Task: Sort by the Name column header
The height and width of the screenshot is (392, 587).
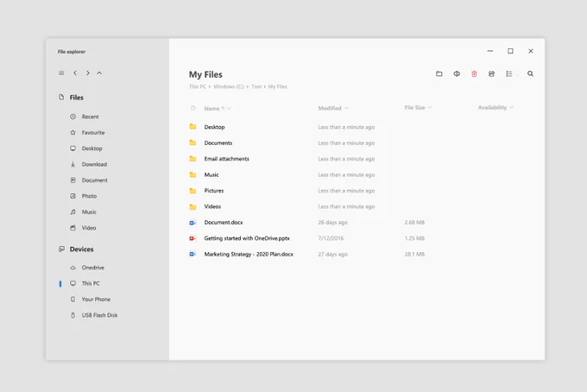Action: [211, 109]
